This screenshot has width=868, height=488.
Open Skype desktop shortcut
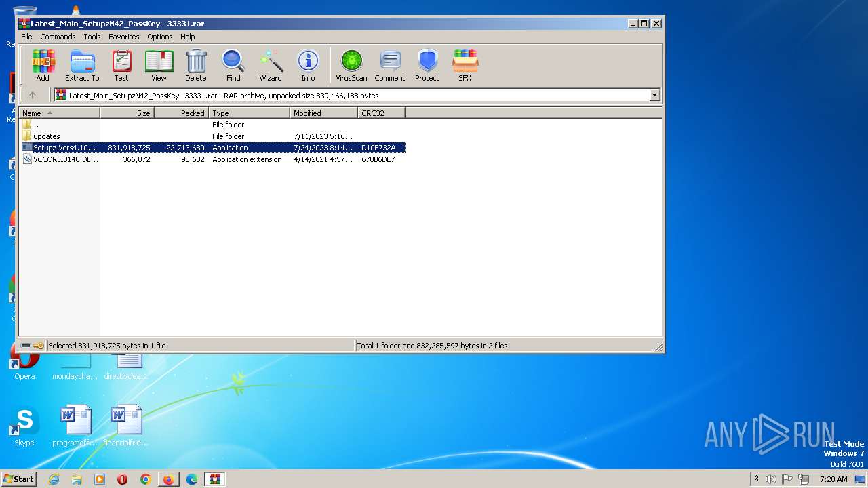point(24,427)
